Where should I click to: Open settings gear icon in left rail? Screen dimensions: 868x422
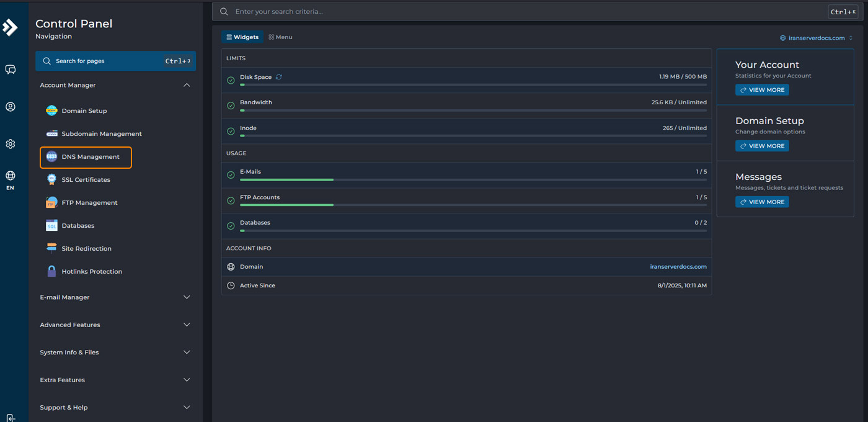click(x=11, y=144)
